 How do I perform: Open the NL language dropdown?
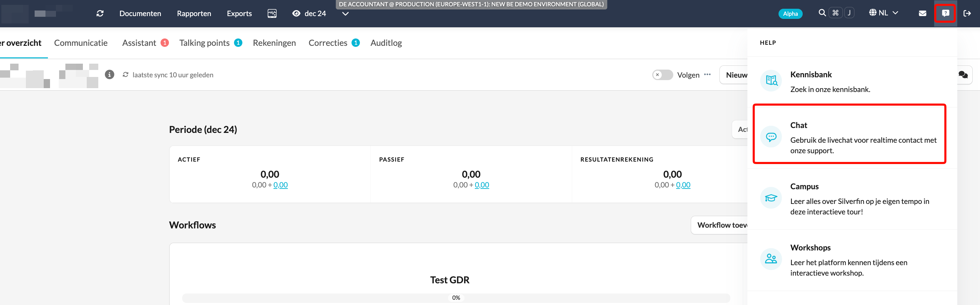[883, 13]
